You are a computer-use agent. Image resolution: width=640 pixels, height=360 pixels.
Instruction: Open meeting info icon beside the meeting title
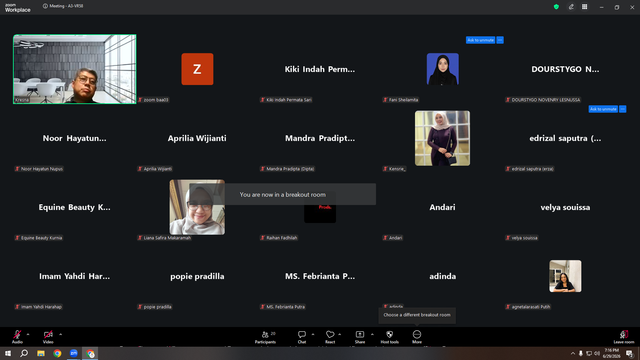(45, 6)
